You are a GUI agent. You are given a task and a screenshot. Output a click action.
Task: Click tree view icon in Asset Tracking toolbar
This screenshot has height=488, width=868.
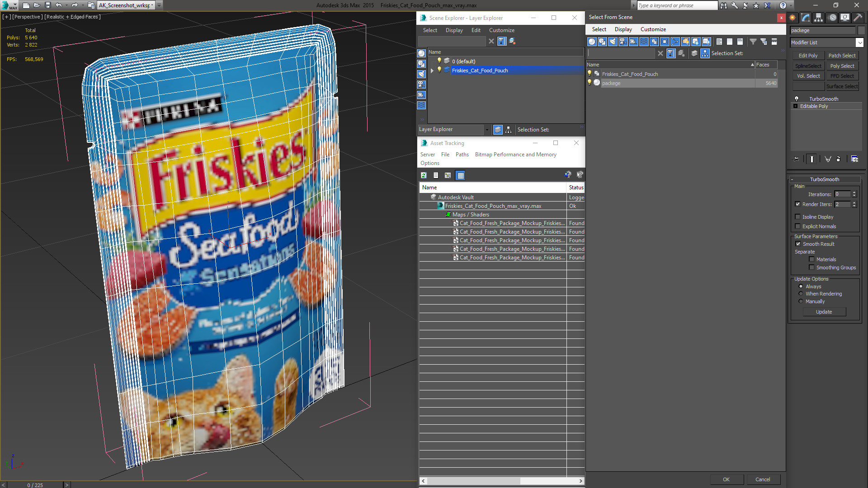(448, 175)
